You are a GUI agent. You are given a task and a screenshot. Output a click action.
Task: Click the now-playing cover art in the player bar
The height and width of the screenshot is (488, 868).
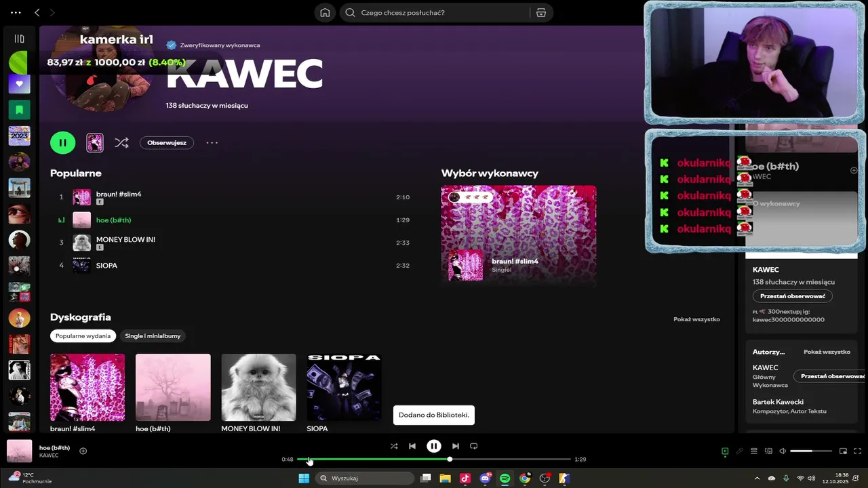pyautogui.click(x=19, y=451)
